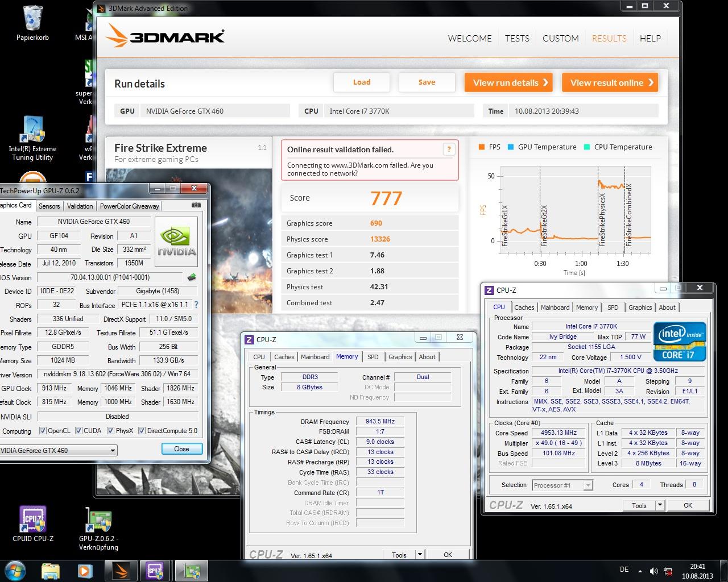Click the validation help question mark in 3DMark
The image size is (728, 582).
pos(449,149)
